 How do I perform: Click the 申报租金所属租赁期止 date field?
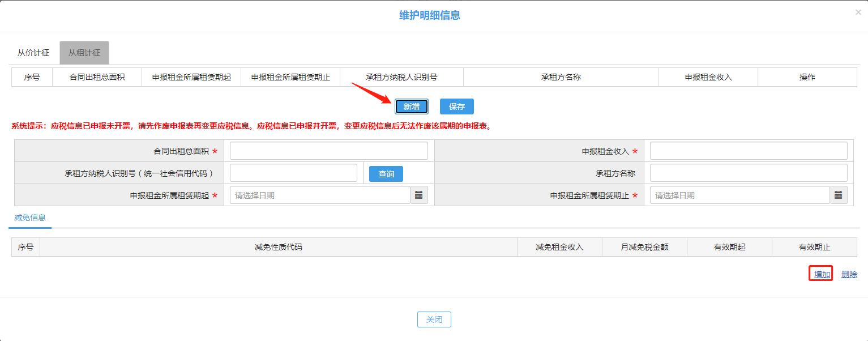(x=740, y=195)
